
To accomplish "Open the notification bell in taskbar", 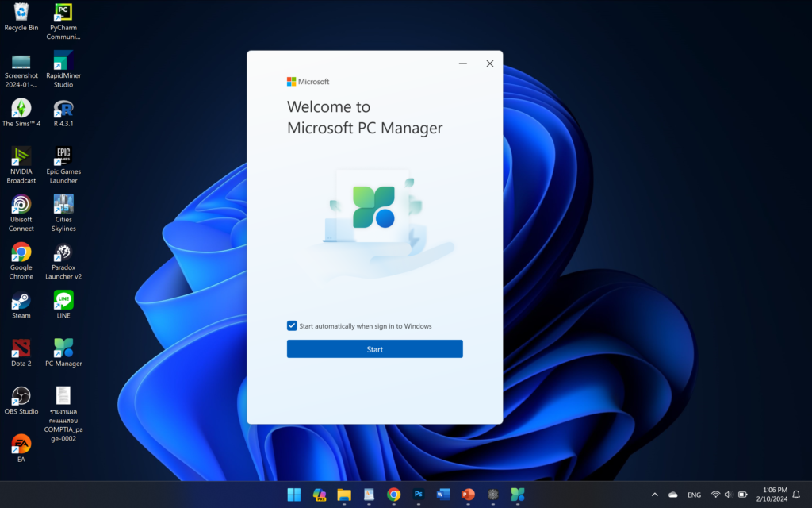I will (796, 495).
